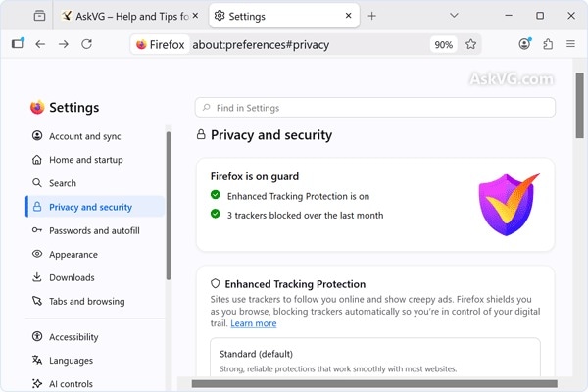Open Home and startup settings

(x=95, y=160)
